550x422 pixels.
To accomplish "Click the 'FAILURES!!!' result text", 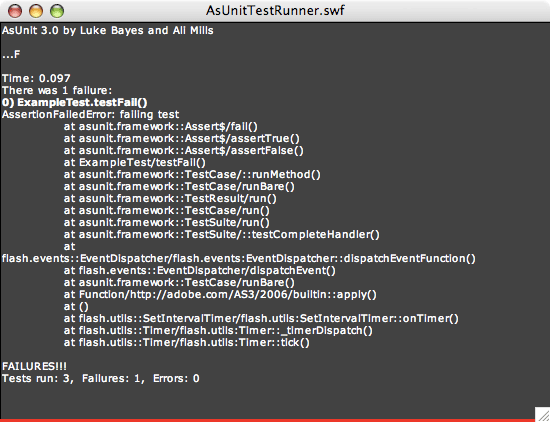I will [34, 366].
